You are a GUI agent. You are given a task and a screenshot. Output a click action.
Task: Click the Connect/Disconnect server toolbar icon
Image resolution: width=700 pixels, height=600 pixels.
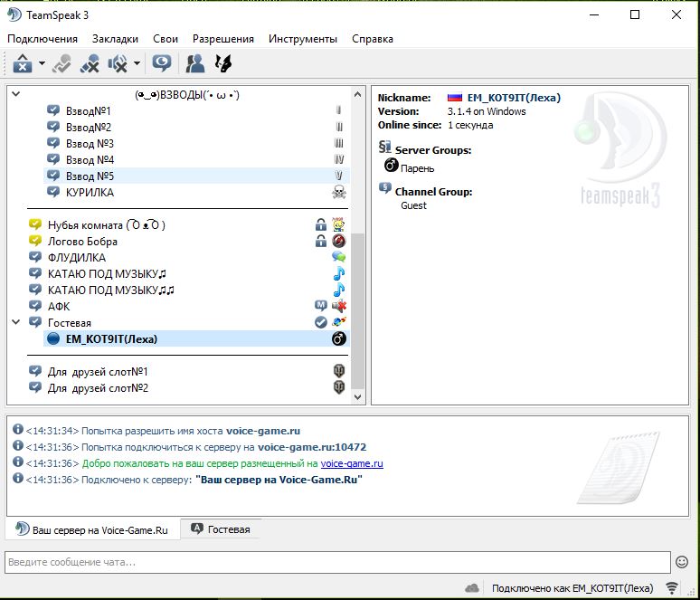23,63
